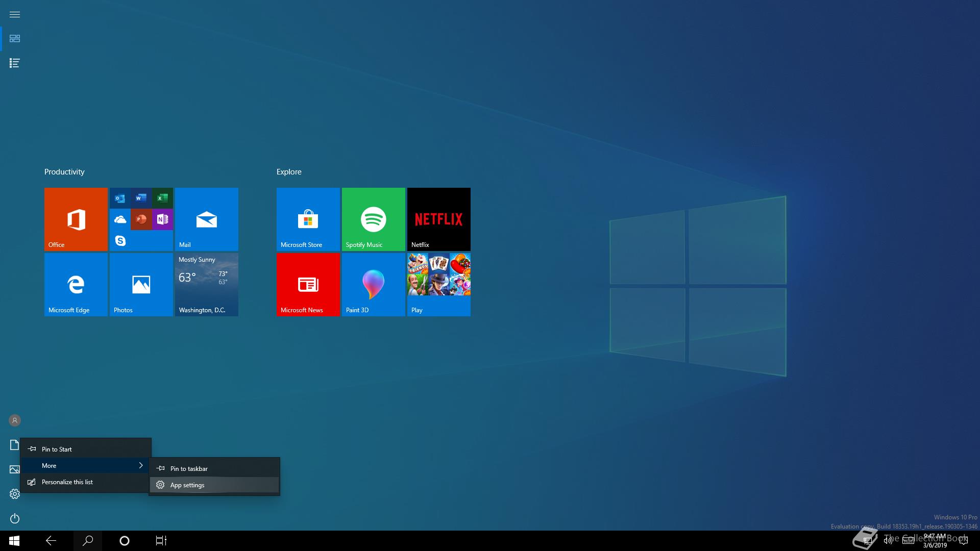Launch Microsoft Edge tile
The height and width of the screenshot is (551, 980).
[x=76, y=285]
